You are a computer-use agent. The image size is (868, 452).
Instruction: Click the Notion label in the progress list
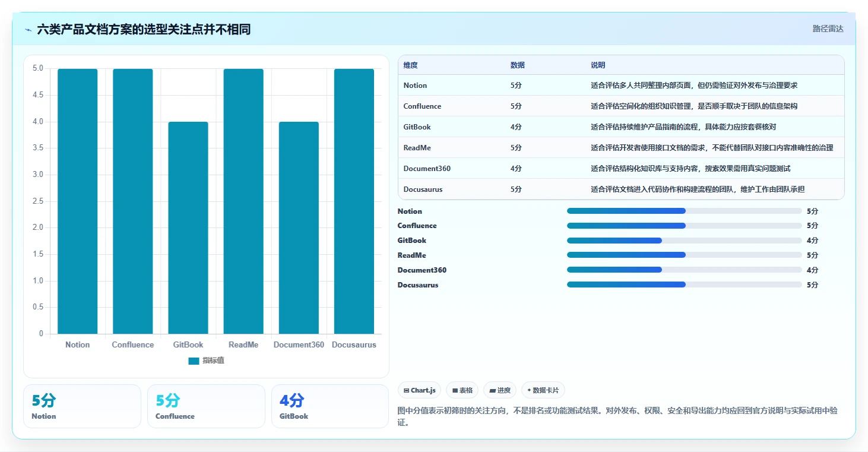(x=410, y=211)
